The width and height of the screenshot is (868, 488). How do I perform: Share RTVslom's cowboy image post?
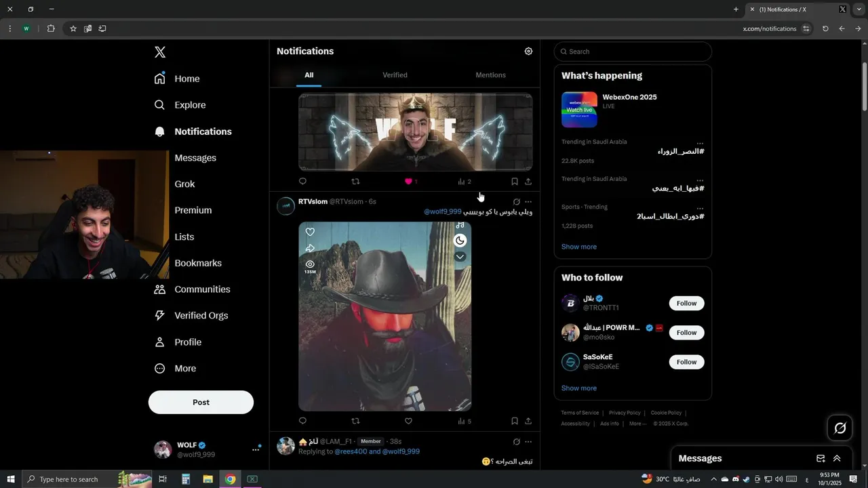[528, 421]
